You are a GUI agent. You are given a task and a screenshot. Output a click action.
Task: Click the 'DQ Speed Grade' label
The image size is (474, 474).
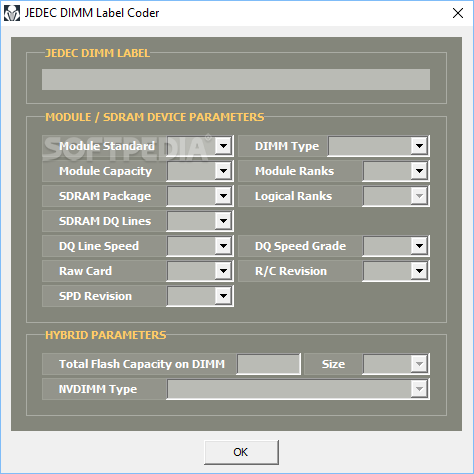coord(300,246)
